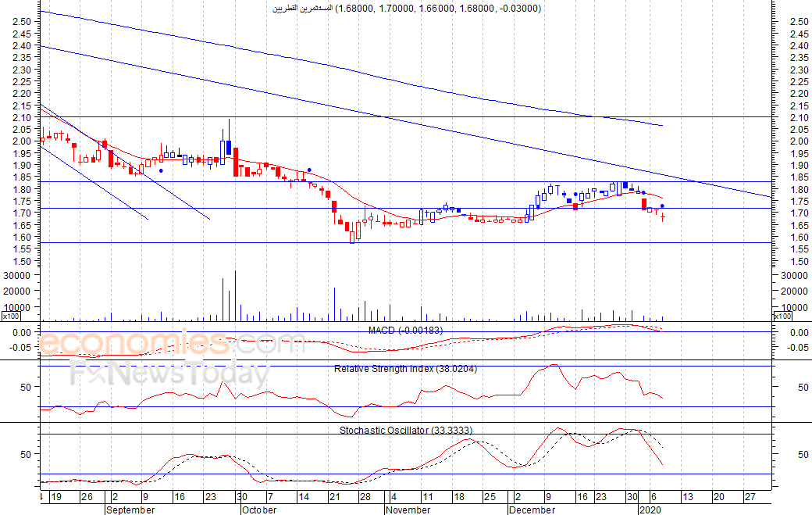Click the date label 19 on the time axis
The image size is (812, 515).
56,497
